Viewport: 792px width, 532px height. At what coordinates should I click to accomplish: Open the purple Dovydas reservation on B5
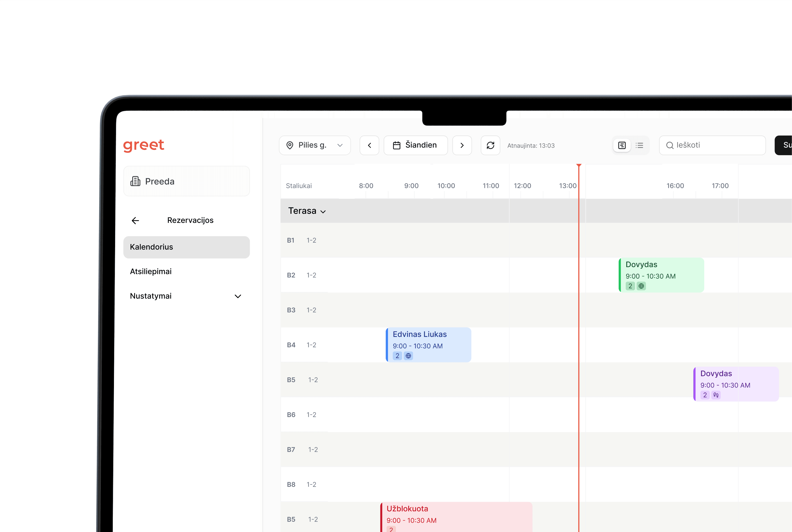736,384
